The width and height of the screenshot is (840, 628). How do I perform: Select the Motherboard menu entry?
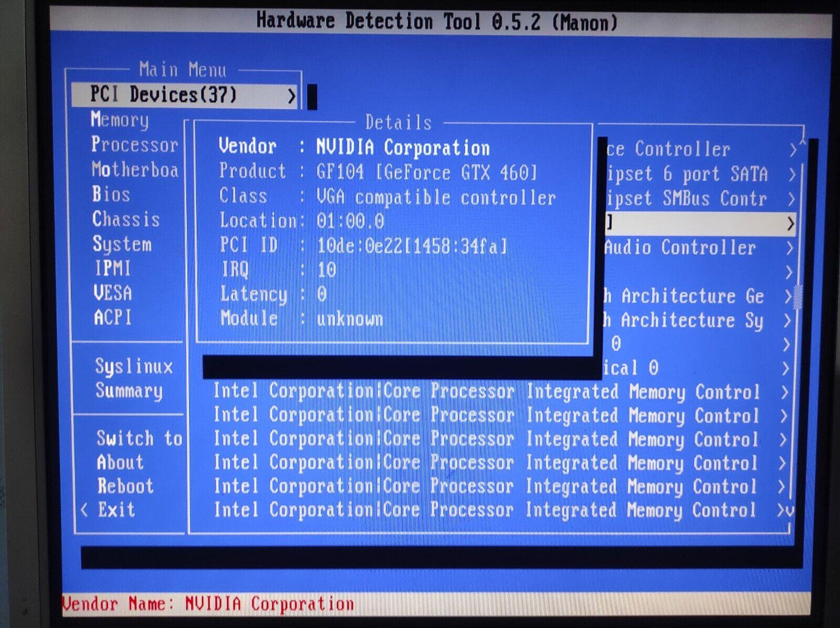[134, 170]
